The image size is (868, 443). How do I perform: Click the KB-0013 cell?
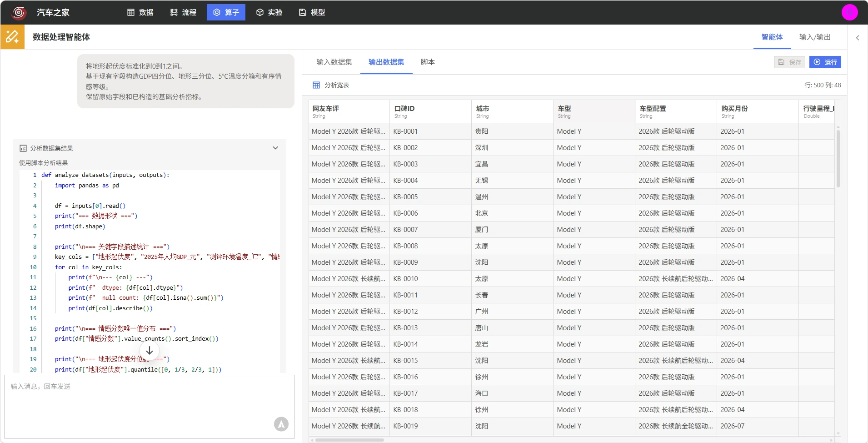pyautogui.click(x=431, y=328)
